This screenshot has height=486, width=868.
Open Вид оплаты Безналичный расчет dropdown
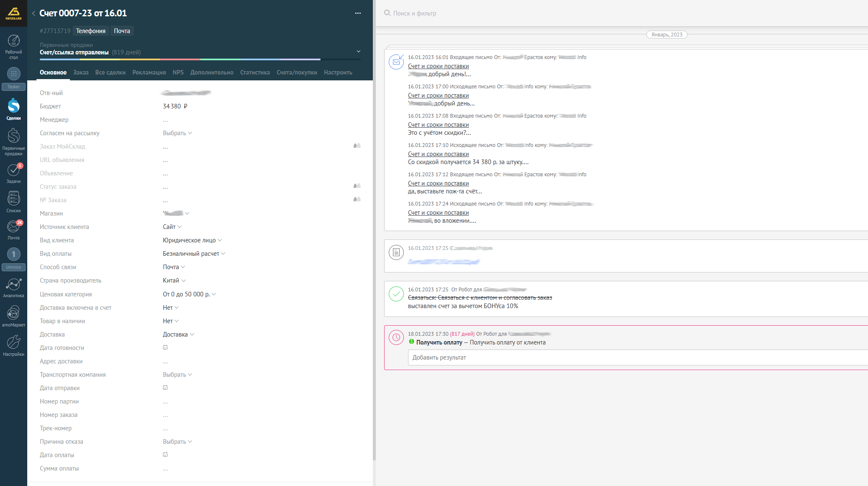(194, 254)
